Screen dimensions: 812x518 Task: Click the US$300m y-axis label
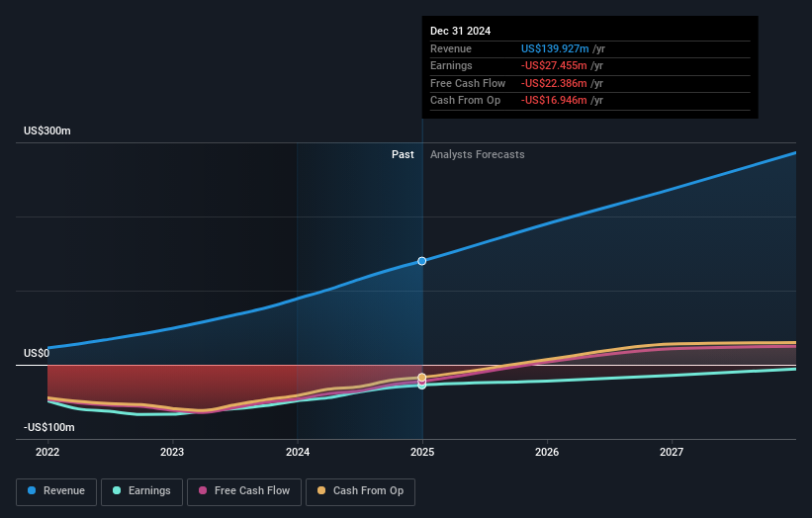tap(47, 130)
